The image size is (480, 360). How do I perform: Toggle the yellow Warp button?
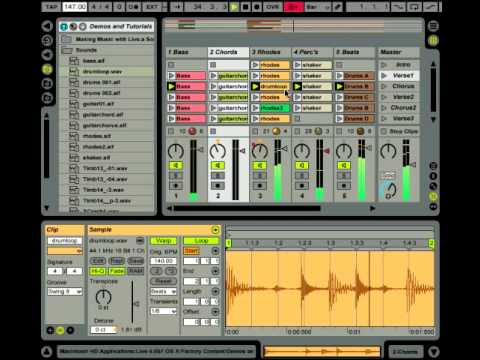click(163, 240)
